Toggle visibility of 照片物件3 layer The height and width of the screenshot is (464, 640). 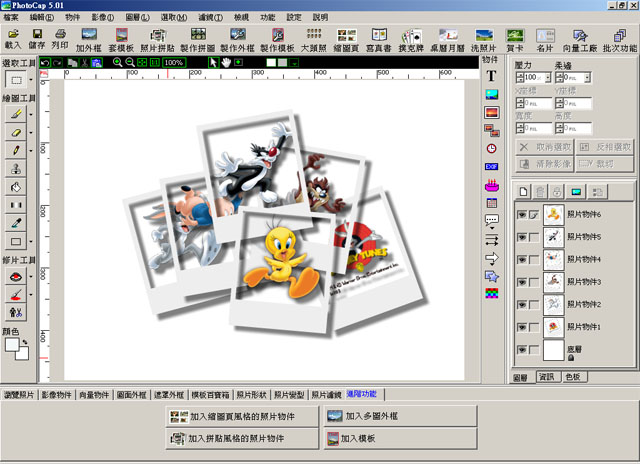[521, 282]
